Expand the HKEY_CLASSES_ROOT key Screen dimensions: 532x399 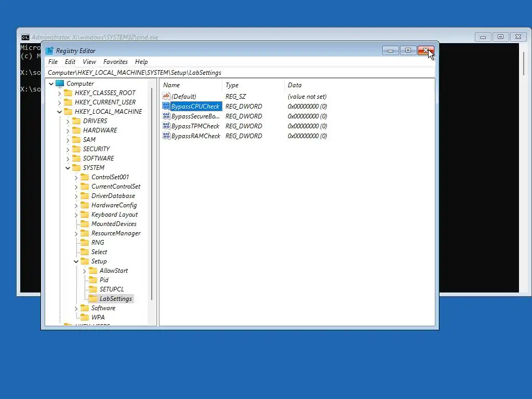60,93
